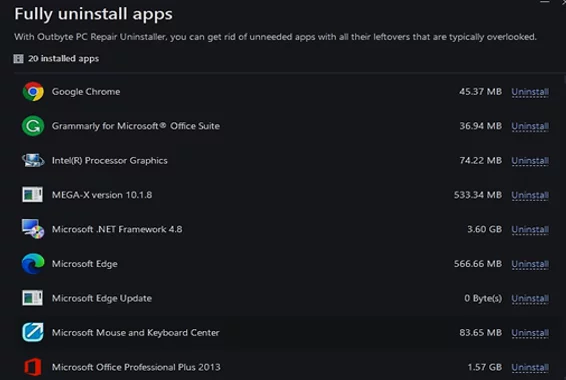Click the installed apps grid icon
This screenshot has height=380, width=566.
point(18,58)
